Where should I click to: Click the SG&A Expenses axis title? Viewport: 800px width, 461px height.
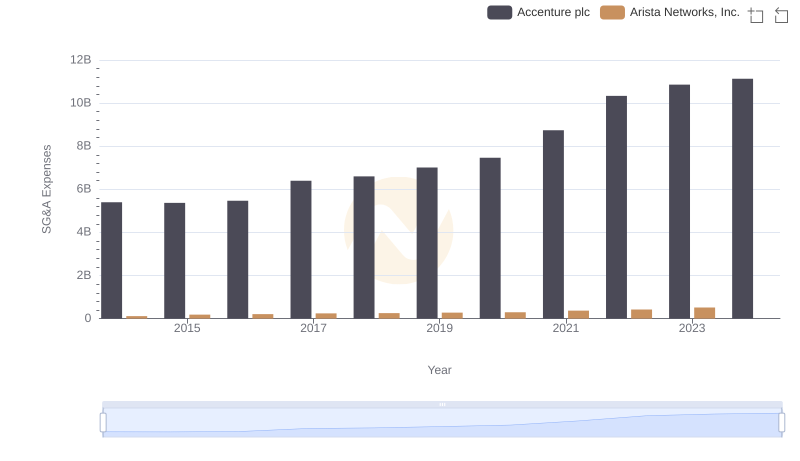[x=46, y=189]
